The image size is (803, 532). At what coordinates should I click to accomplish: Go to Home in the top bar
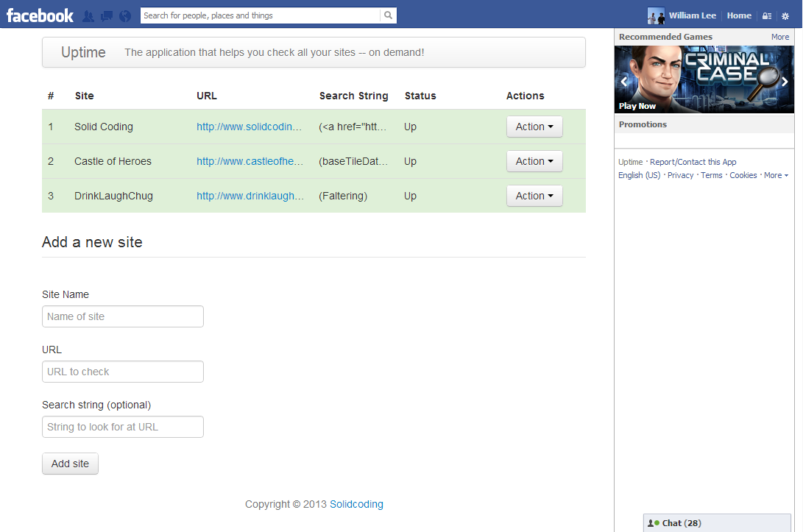click(x=739, y=15)
